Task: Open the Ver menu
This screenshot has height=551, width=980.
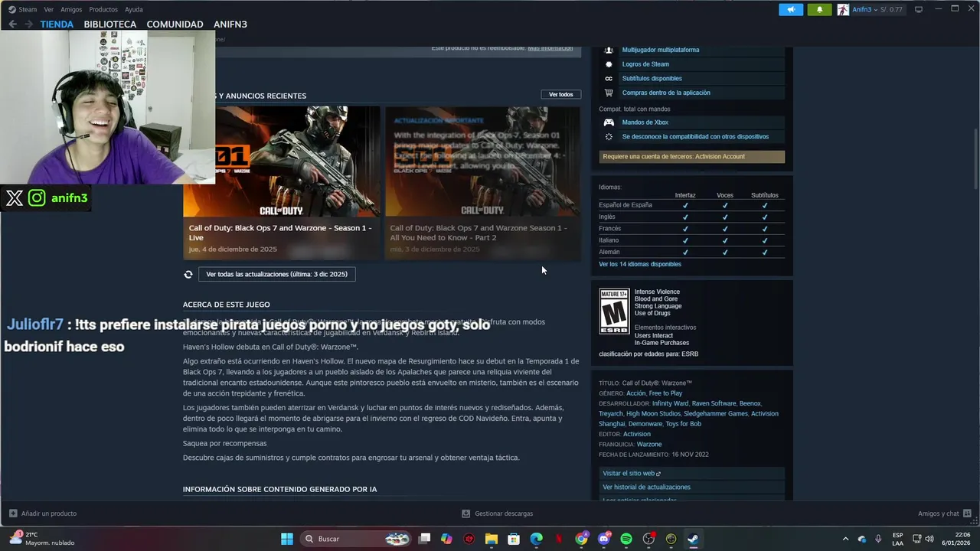Action: (x=49, y=9)
